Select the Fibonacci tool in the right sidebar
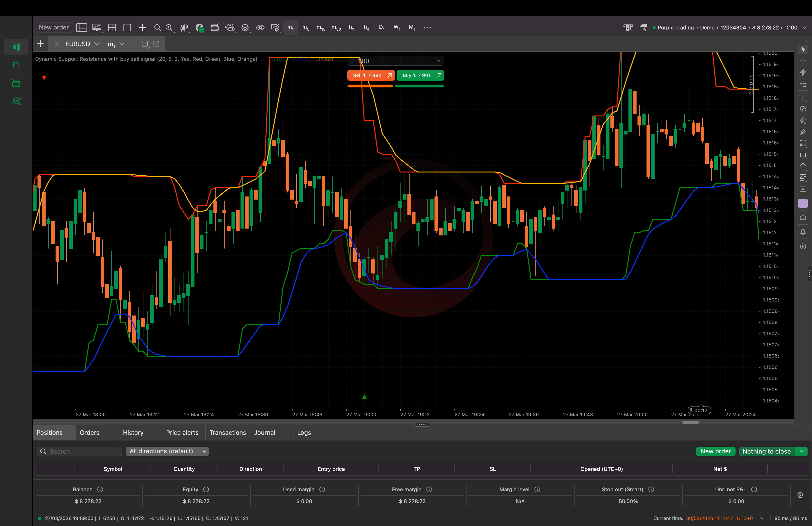The image size is (812, 526). (803, 143)
